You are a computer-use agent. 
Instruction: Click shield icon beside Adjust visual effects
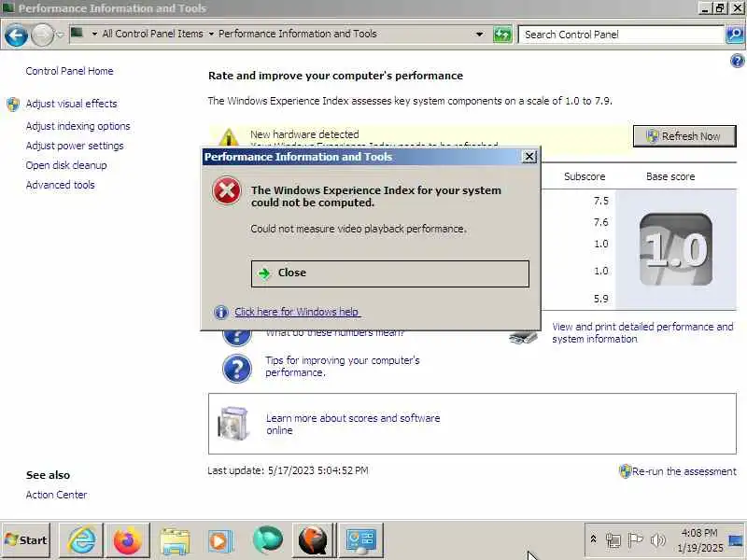point(13,104)
